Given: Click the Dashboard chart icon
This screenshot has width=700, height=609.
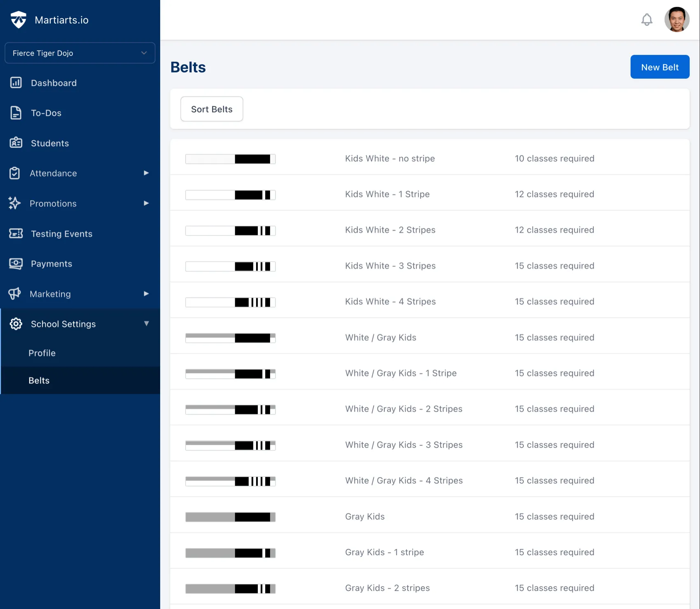Looking at the screenshot, I should point(16,83).
